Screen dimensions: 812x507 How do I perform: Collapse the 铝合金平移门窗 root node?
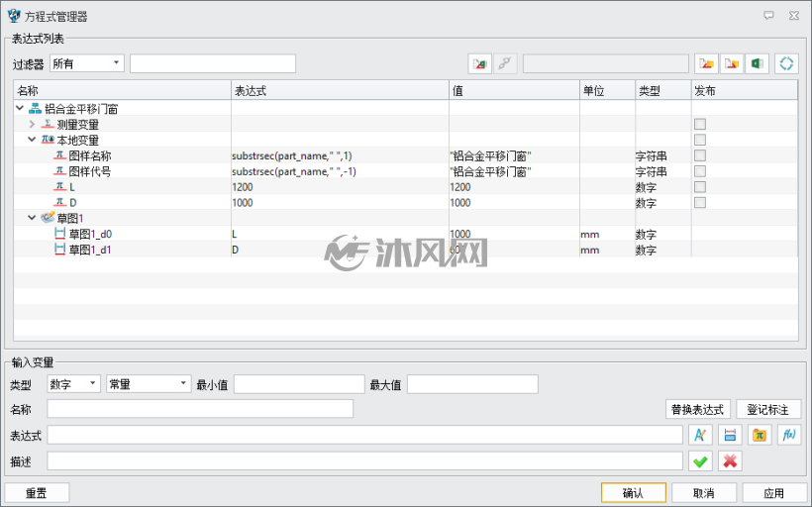point(20,108)
